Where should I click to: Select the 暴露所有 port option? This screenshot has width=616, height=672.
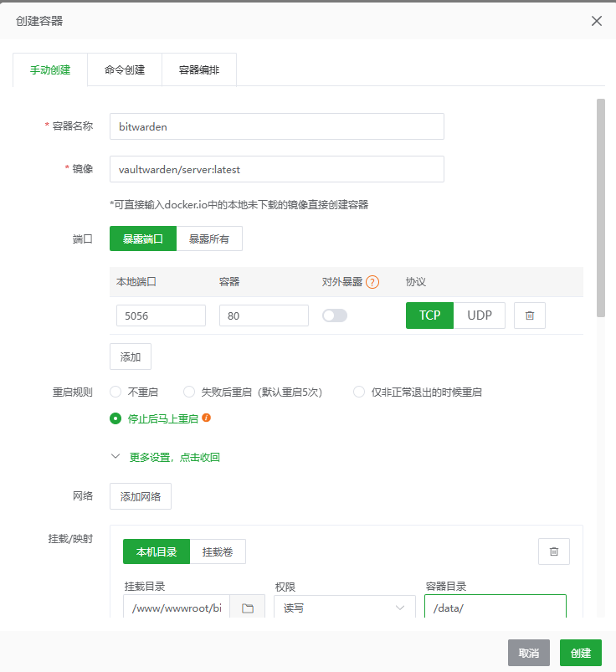pyautogui.click(x=209, y=239)
